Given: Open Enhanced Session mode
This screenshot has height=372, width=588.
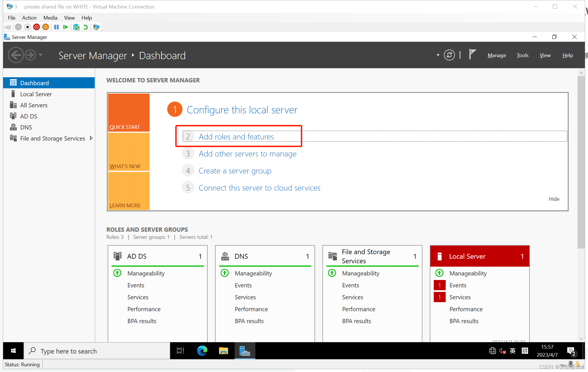Looking at the screenshot, I should coord(96,27).
